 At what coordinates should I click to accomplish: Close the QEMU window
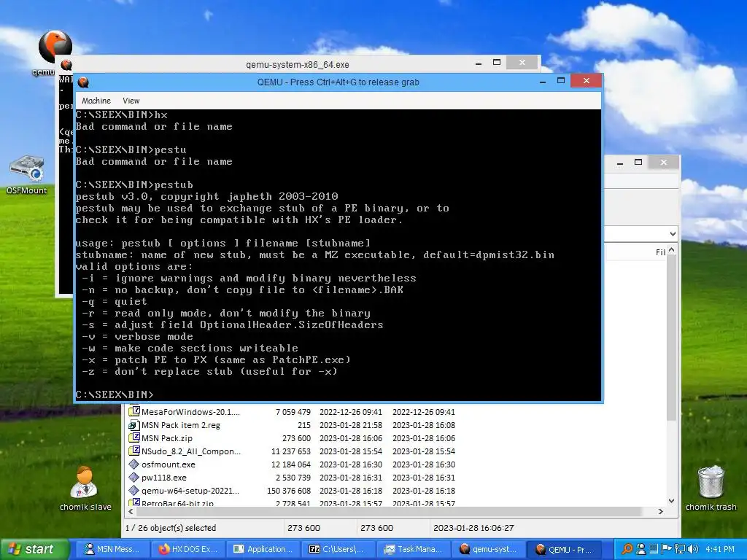587,81
